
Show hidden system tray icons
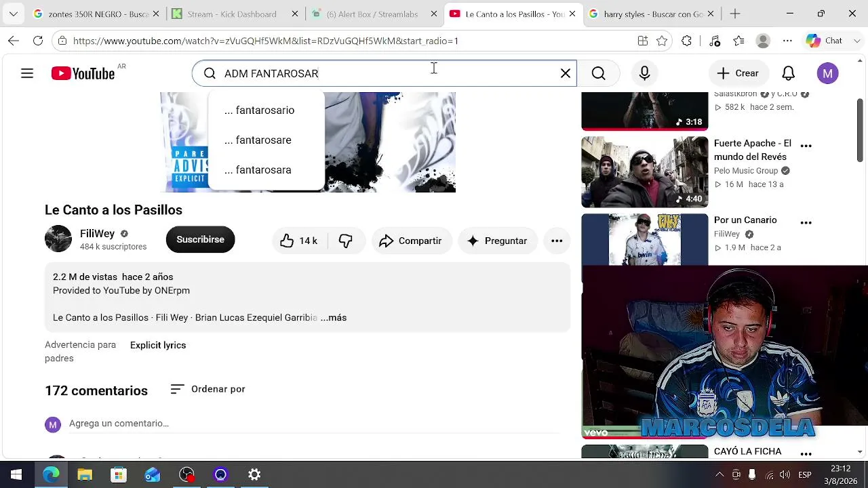719,474
